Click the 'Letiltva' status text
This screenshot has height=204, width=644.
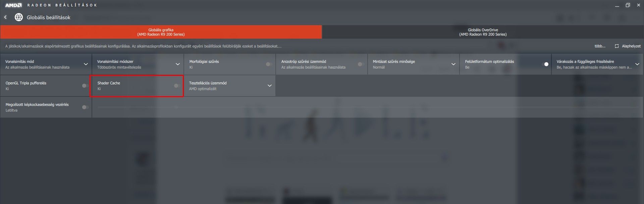click(11, 110)
